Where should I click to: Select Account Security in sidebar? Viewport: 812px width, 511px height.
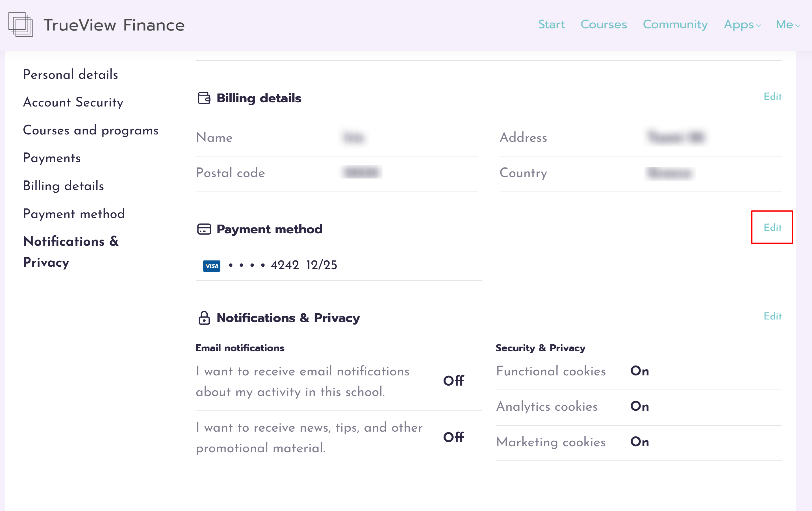click(73, 102)
